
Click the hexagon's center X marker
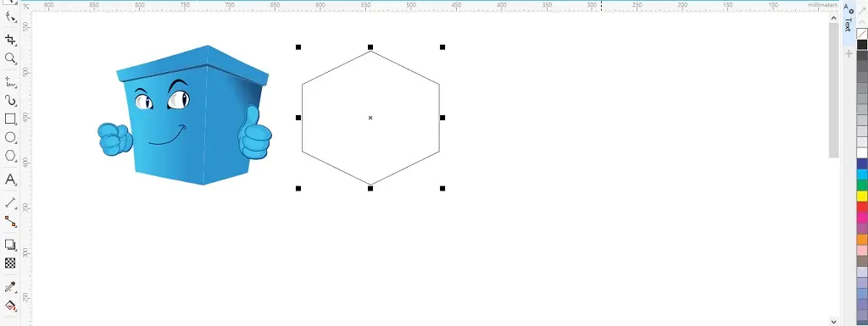pyautogui.click(x=370, y=118)
